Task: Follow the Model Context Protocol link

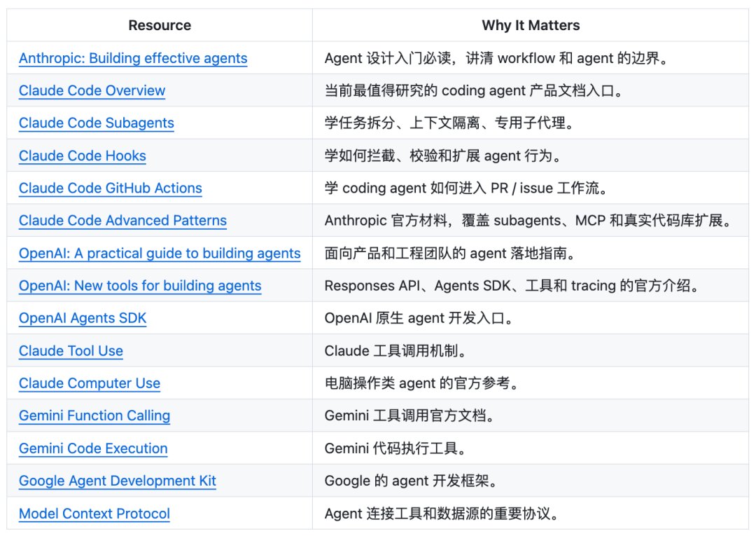Action: click(x=94, y=514)
